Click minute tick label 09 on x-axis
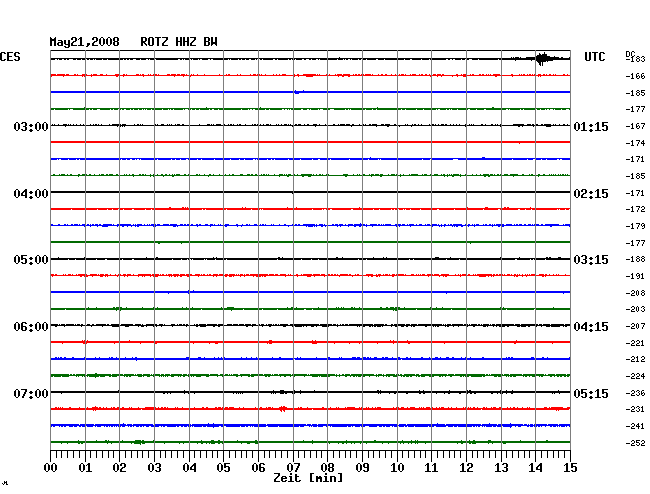 click(362, 468)
